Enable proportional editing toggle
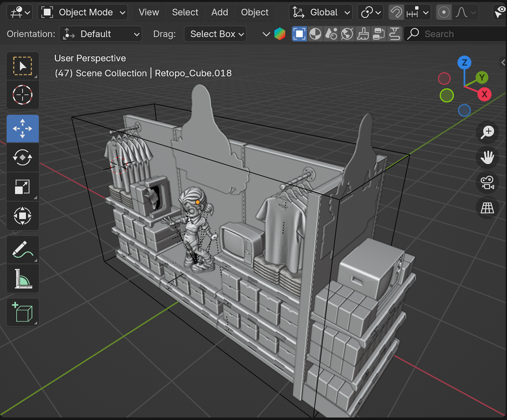Screen dimensions: 507x420 tap(443, 13)
